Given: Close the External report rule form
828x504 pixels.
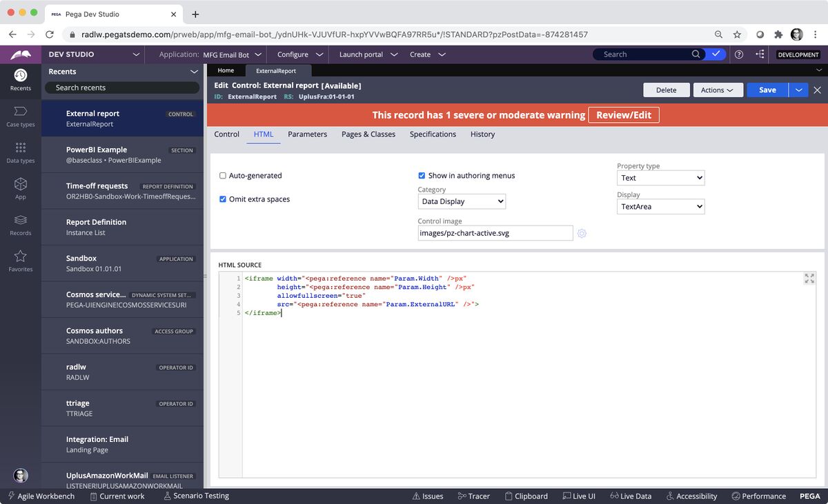Looking at the screenshot, I should [x=817, y=90].
